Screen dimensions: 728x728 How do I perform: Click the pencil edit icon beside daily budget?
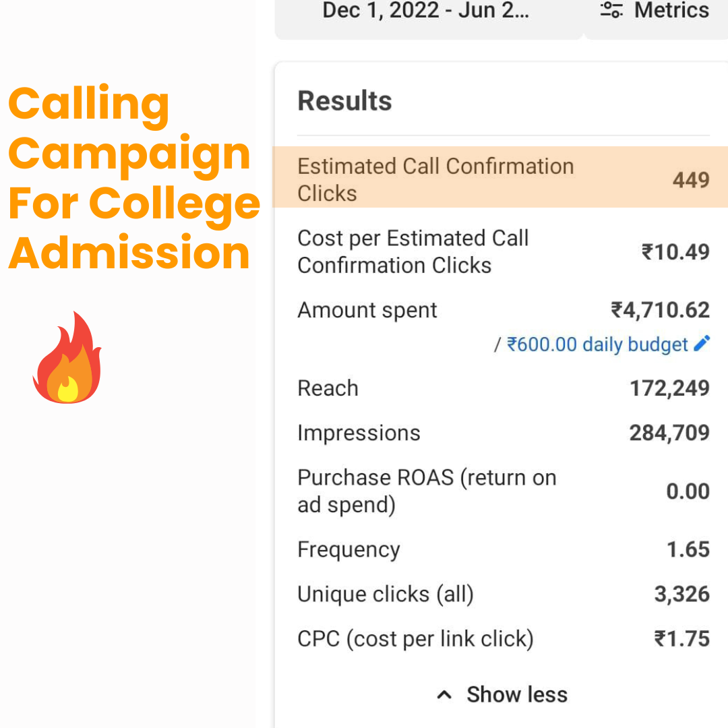coord(702,344)
